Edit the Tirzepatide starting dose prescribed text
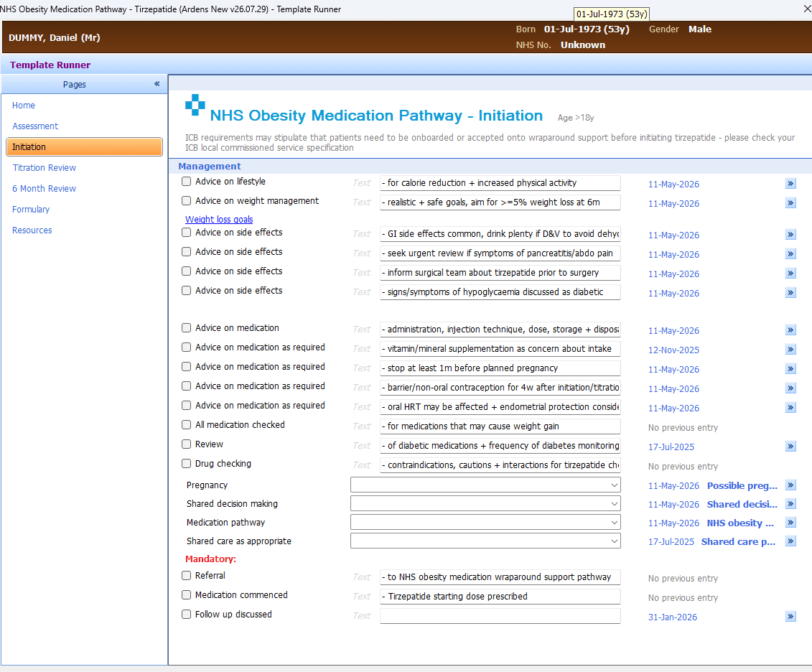The height and width of the screenshot is (672, 812). point(500,597)
